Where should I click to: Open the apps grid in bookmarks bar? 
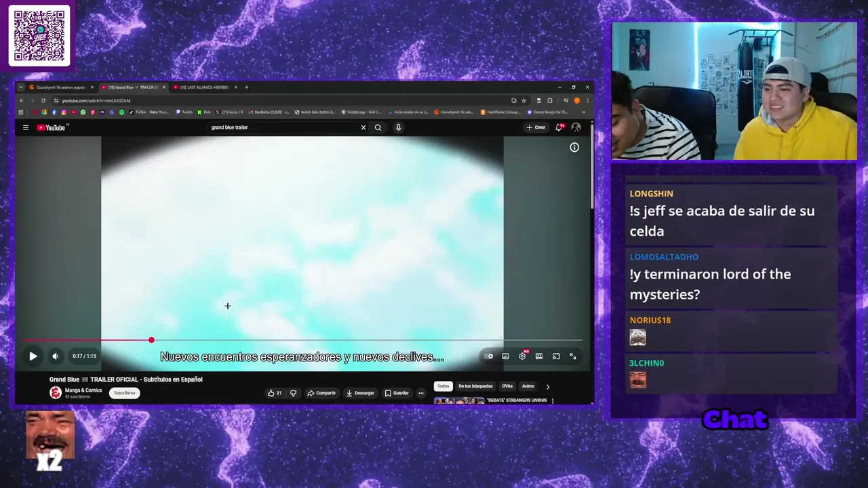point(21,113)
